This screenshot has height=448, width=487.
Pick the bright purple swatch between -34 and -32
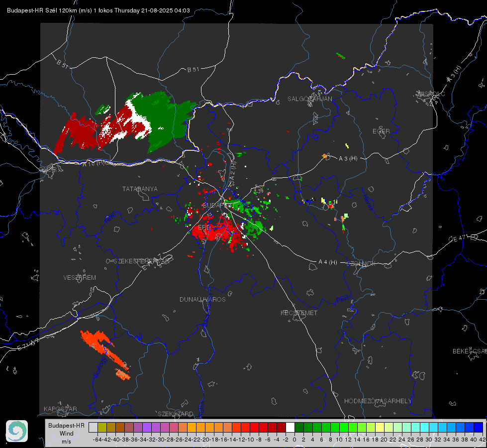point(147,428)
